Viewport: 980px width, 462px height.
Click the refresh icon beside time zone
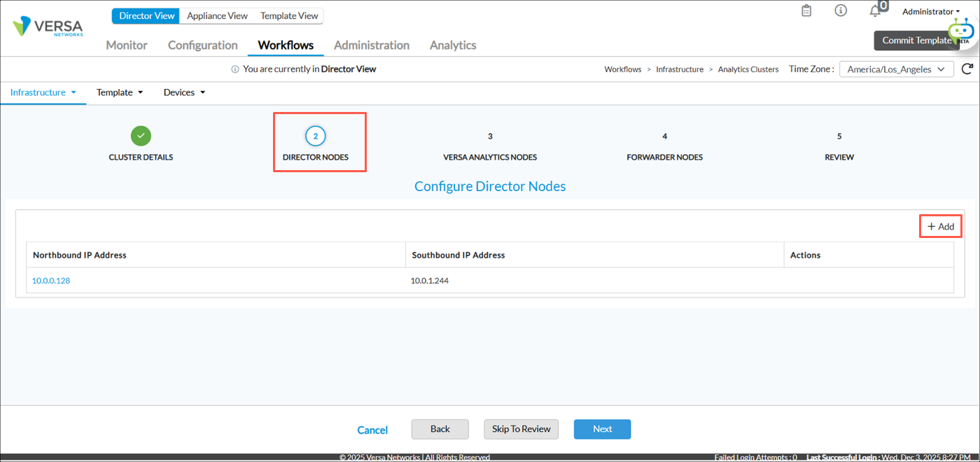(x=967, y=69)
